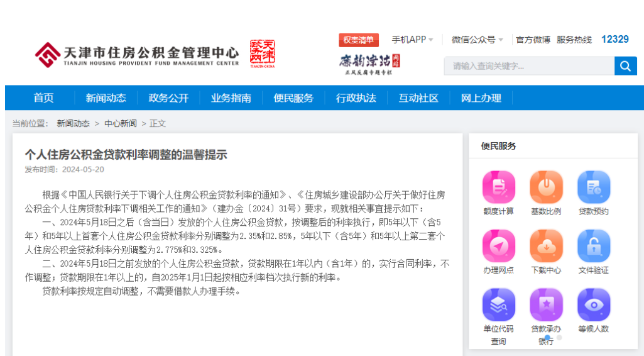Open the 官方微博 link
This screenshot has width=644, height=356.
point(533,40)
